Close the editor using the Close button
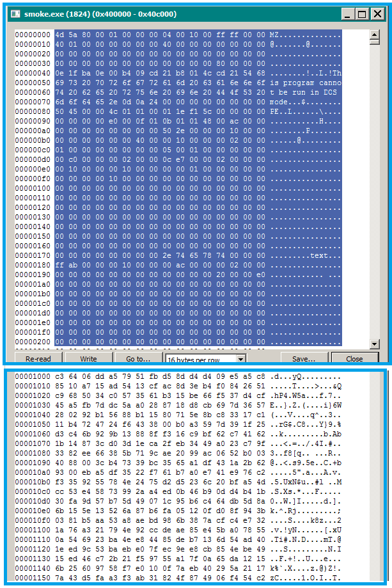This screenshot has width=392, height=588. (354, 359)
